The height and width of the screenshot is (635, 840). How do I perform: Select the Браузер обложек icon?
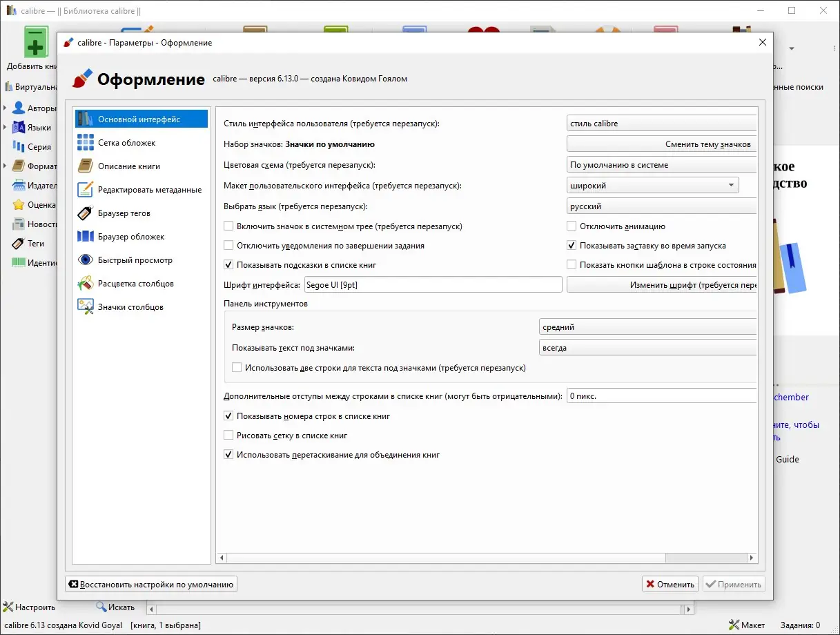[x=86, y=236]
